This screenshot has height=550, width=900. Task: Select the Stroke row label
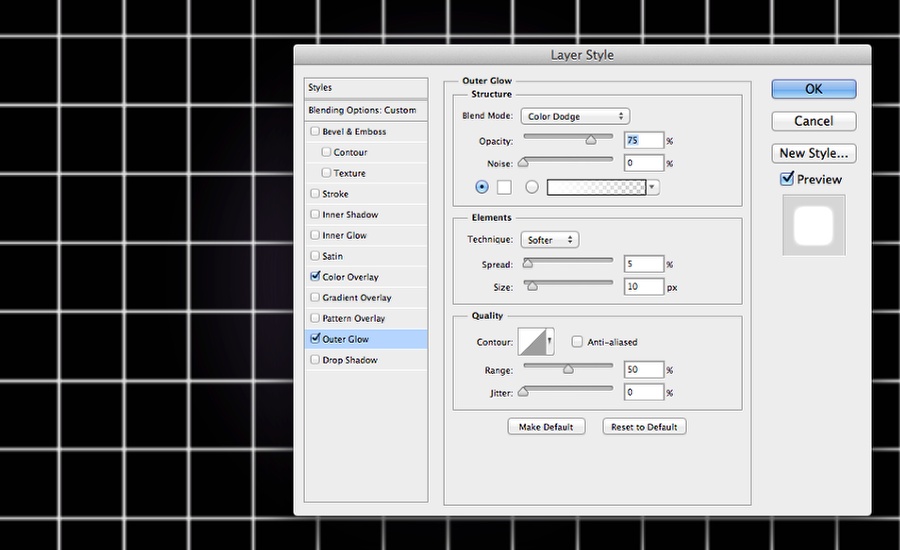pyautogui.click(x=335, y=194)
